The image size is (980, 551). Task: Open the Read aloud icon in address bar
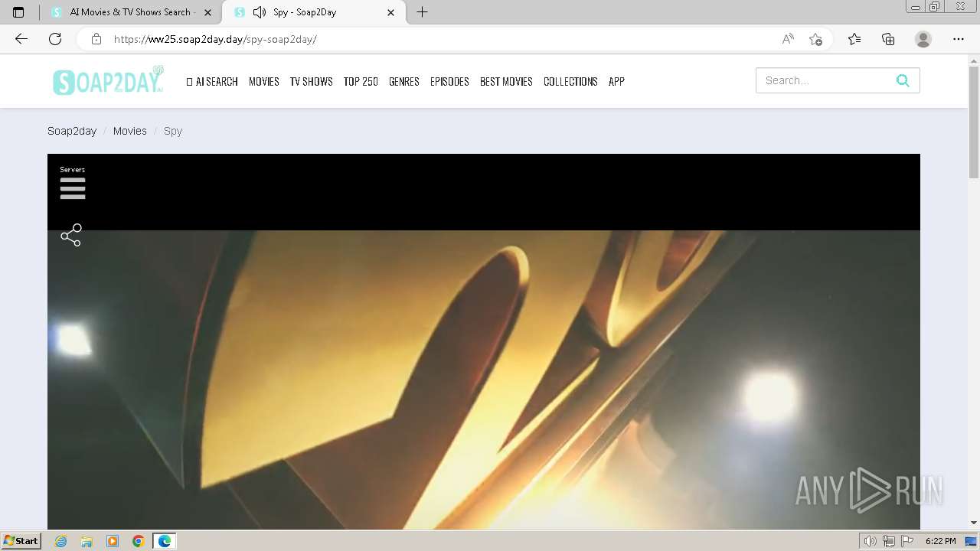[788, 39]
